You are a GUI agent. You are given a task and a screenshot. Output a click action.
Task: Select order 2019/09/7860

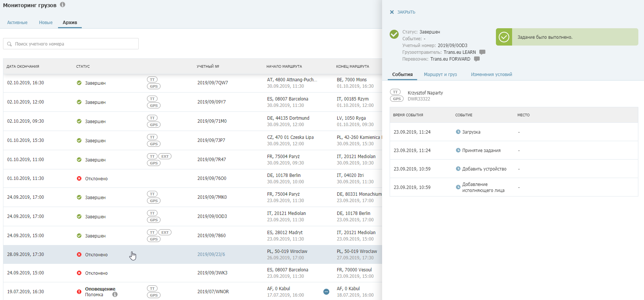tap(211, 236)
